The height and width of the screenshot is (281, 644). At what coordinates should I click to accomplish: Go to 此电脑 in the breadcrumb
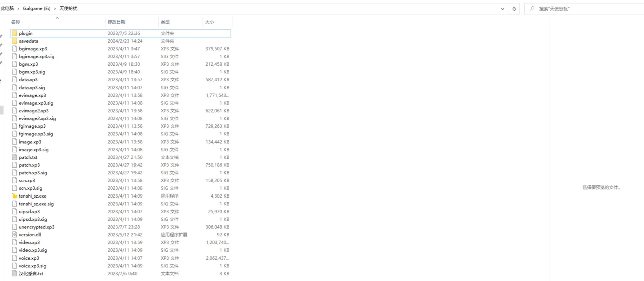point(7,8)
